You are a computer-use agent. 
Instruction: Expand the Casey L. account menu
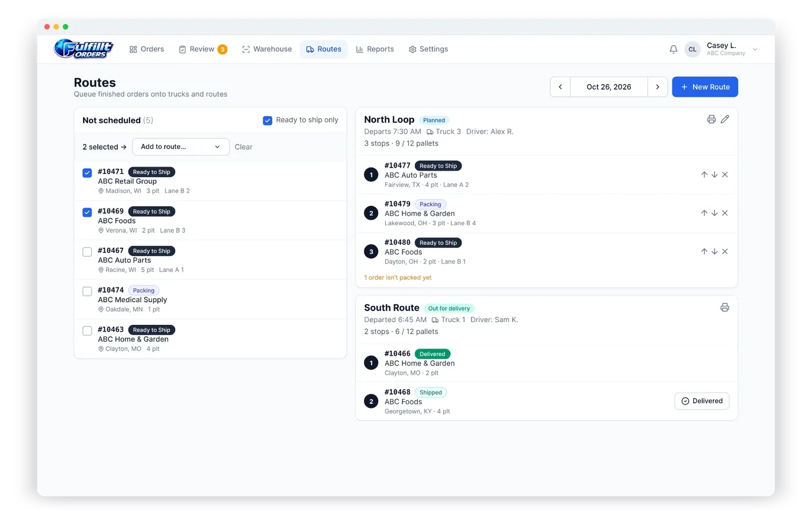pos(755,49)
